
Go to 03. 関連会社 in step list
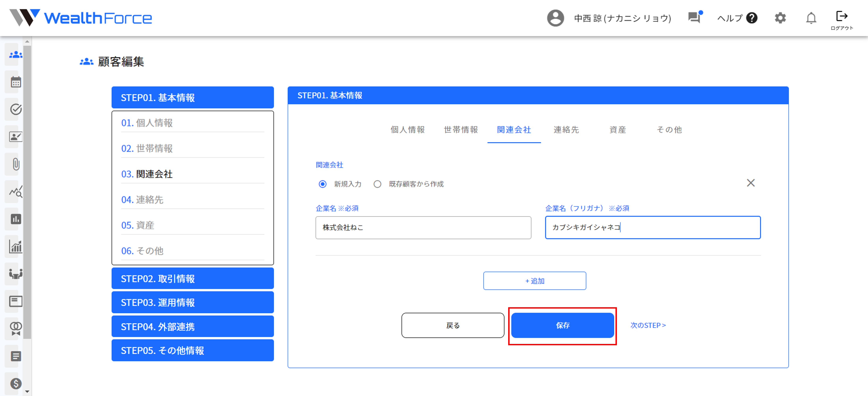click(192, 174)
